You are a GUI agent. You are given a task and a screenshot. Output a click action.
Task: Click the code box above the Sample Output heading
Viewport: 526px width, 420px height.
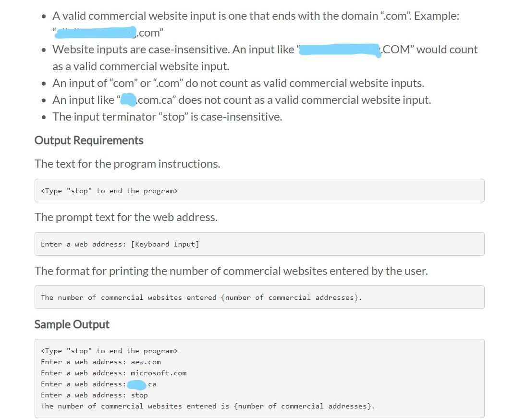click(259, 297)
